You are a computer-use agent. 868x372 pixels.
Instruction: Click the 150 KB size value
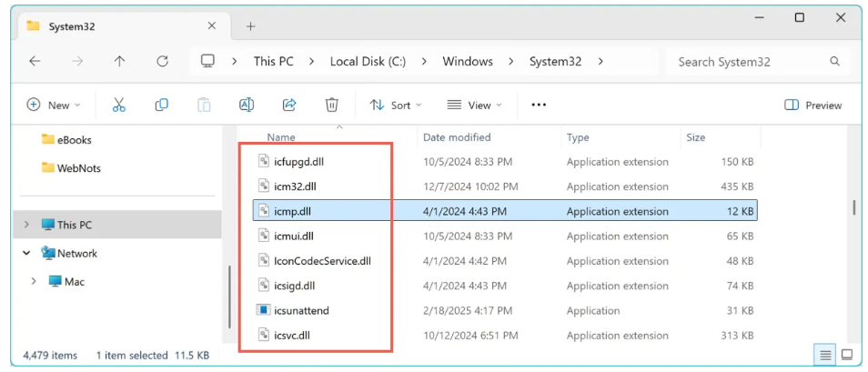735,162
